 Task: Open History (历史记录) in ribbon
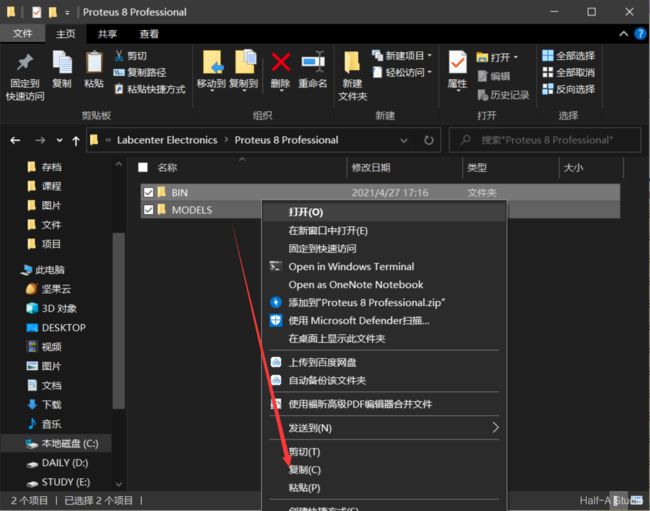click(503, 95)
